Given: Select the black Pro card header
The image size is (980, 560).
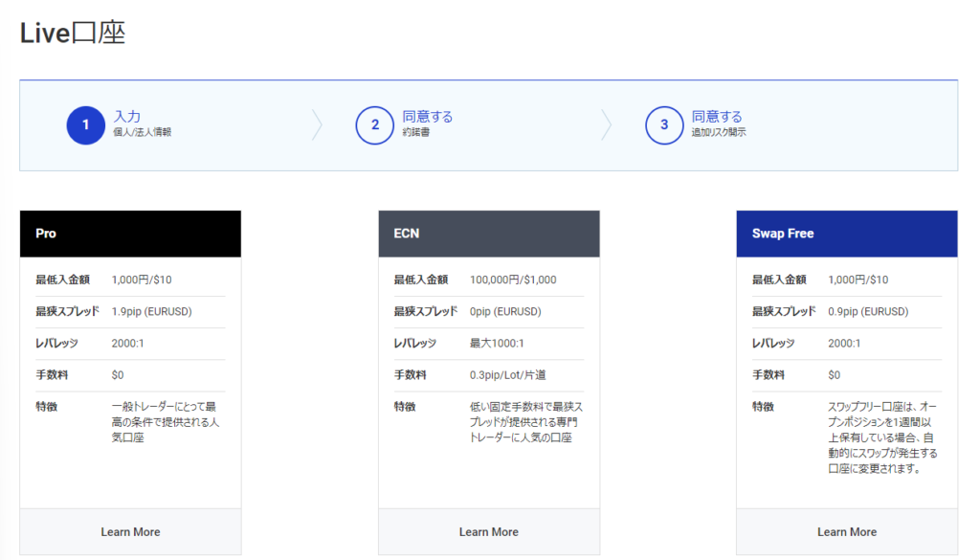Looking at the screenshot, I should (130, 233).
